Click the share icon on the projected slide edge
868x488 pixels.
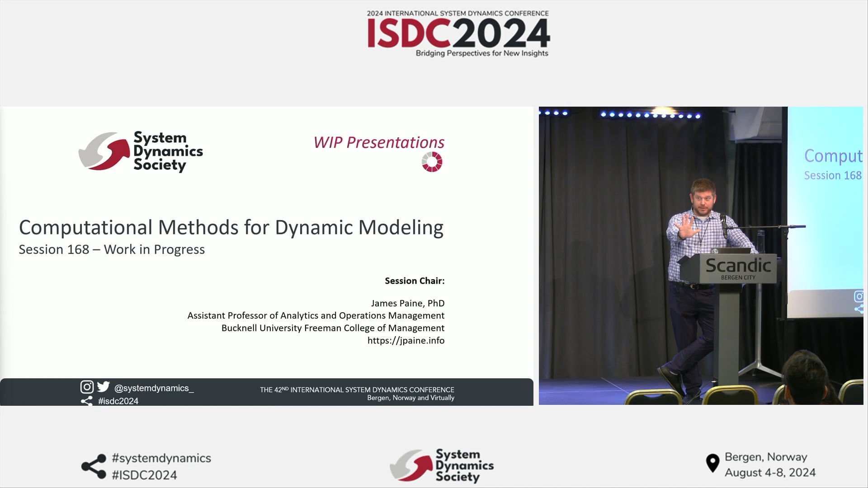pyautogui.click(x=859, y=310)
